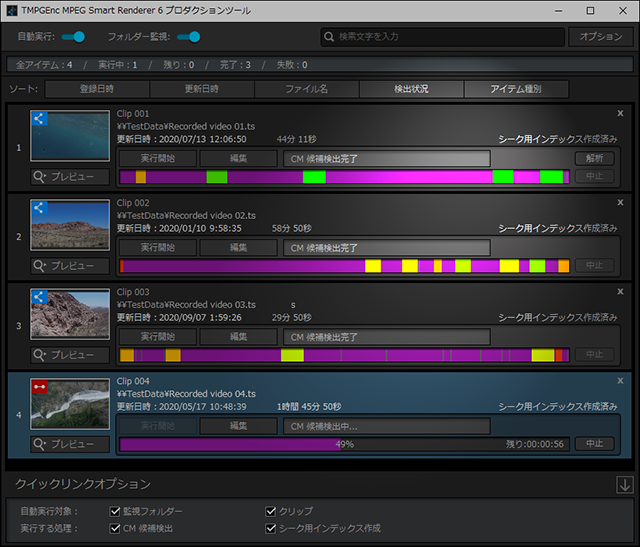
Task: Sort by ファイル名
Action: tap(307, 89)
